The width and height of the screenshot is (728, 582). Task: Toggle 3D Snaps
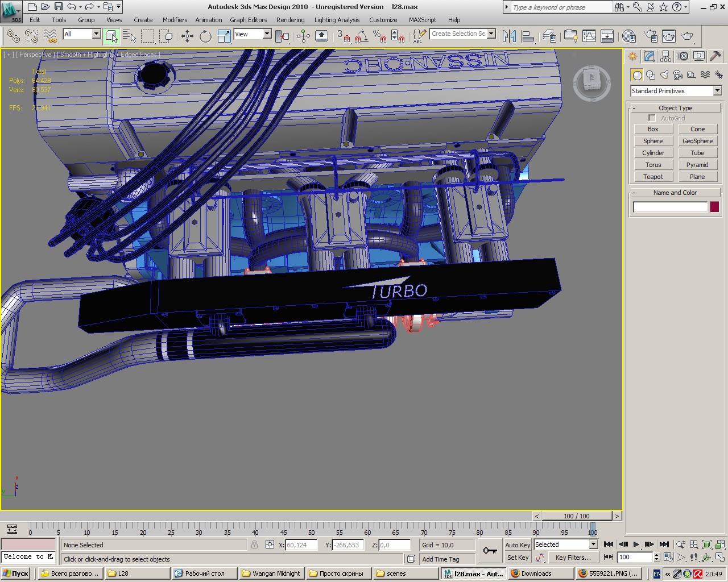(344, 36)
